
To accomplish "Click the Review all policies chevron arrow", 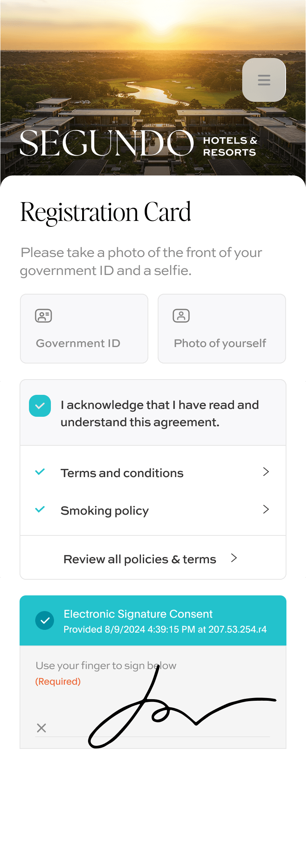I will [234, 558].
